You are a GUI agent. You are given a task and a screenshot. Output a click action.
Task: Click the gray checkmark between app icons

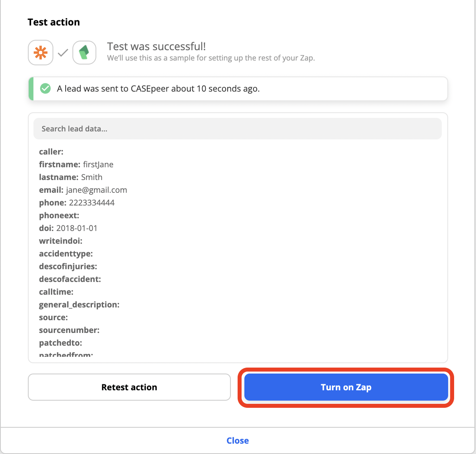pyautogui.click(x=63, y=53)
